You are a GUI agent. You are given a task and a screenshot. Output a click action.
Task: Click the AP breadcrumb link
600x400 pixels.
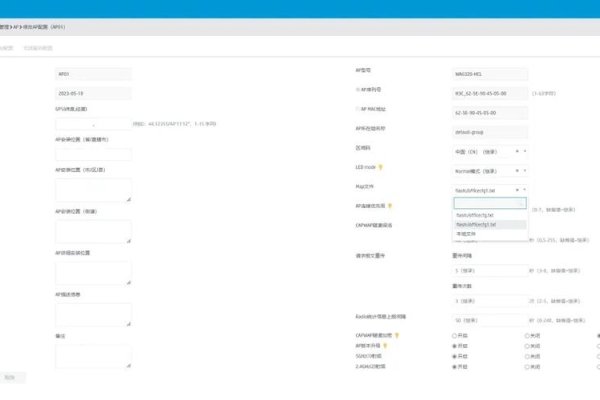tap(15, 27)
